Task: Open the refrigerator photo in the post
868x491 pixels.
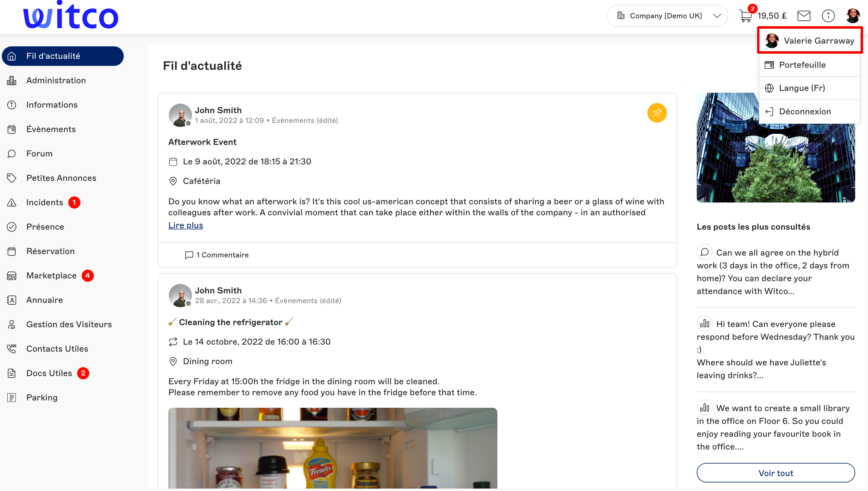Action: (333, 448)
